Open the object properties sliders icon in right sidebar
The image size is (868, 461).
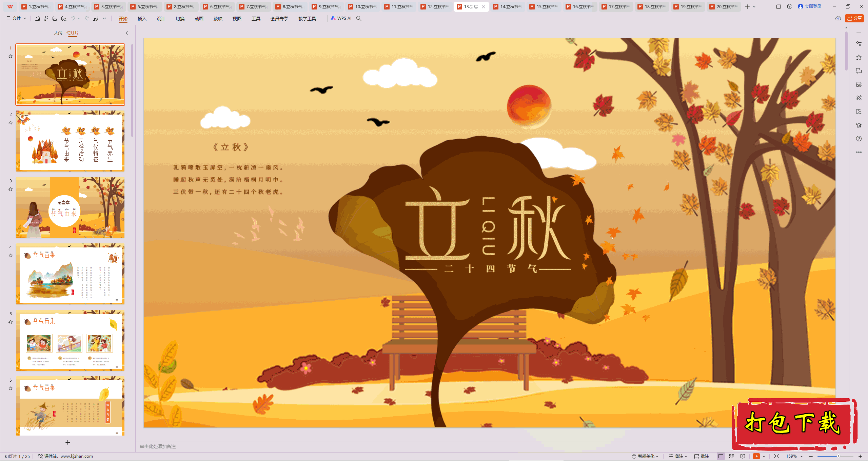point(859,44)
